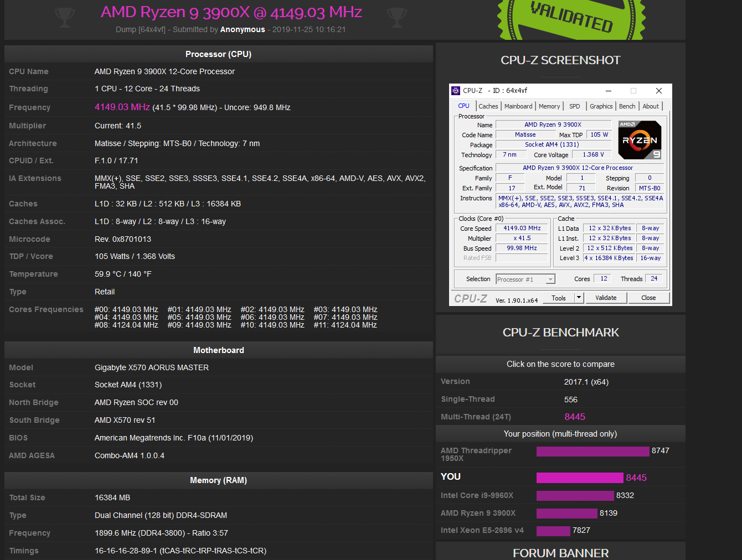
Task: Open the Memory tab in CPU-Z
Action: tap(549, 106)
